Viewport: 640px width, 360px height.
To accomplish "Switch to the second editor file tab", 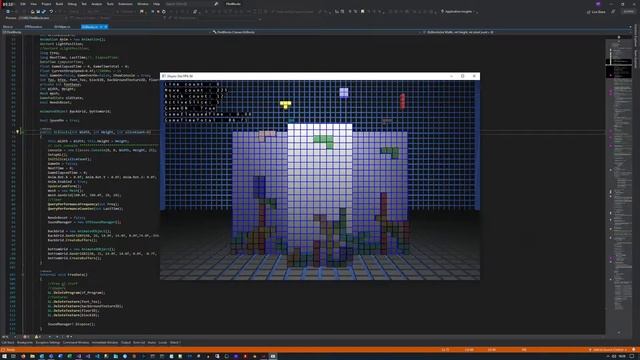I will 33,27.
